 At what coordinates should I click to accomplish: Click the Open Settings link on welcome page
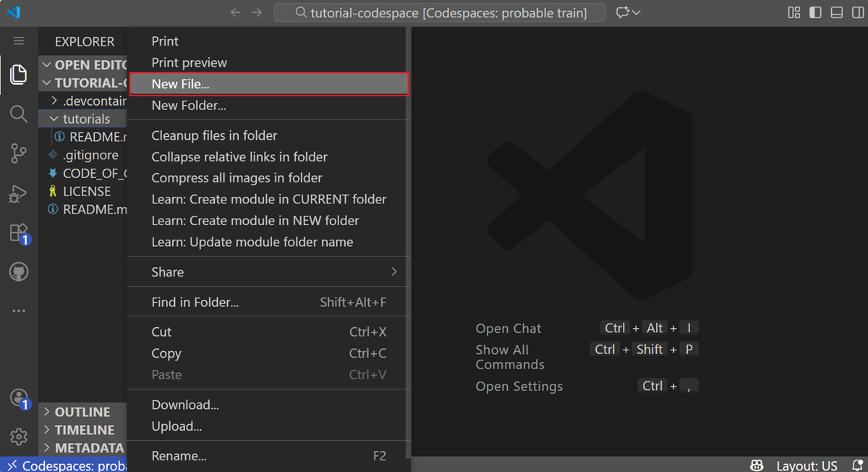519,386
